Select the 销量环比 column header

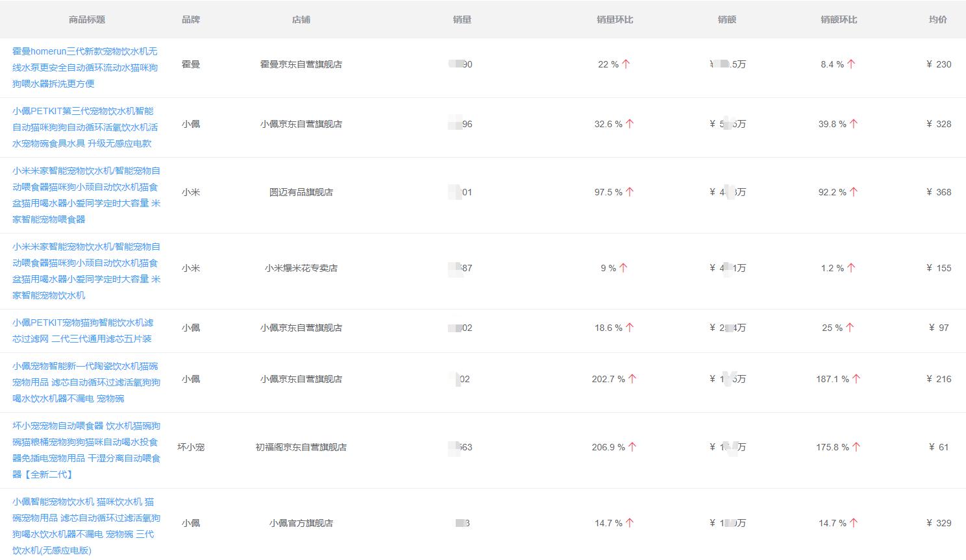615,19
